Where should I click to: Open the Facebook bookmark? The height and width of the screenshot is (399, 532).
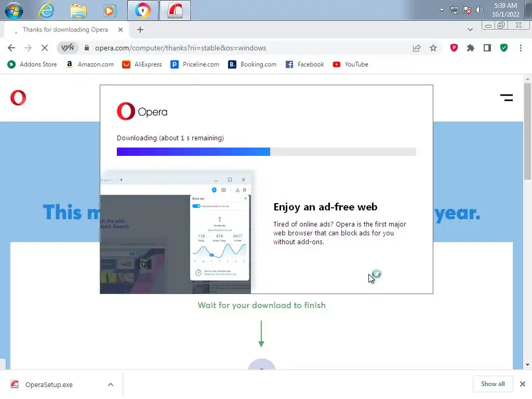pos(304,64)
